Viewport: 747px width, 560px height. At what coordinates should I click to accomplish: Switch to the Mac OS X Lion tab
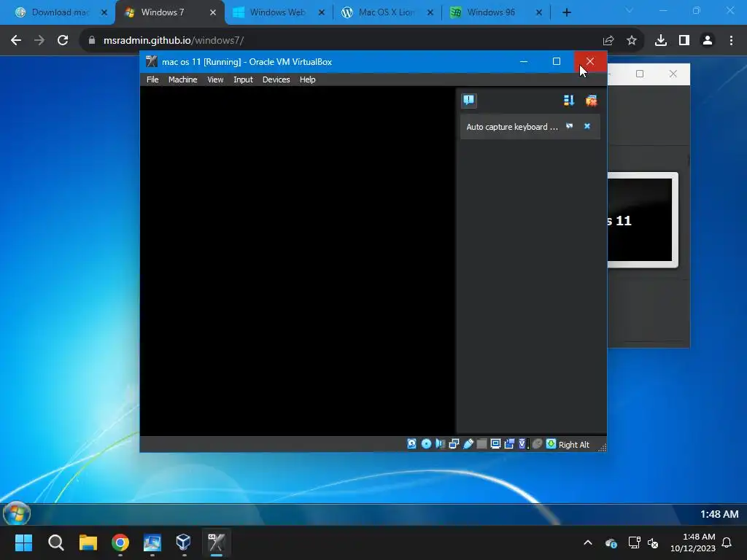[x=387, y=12]
